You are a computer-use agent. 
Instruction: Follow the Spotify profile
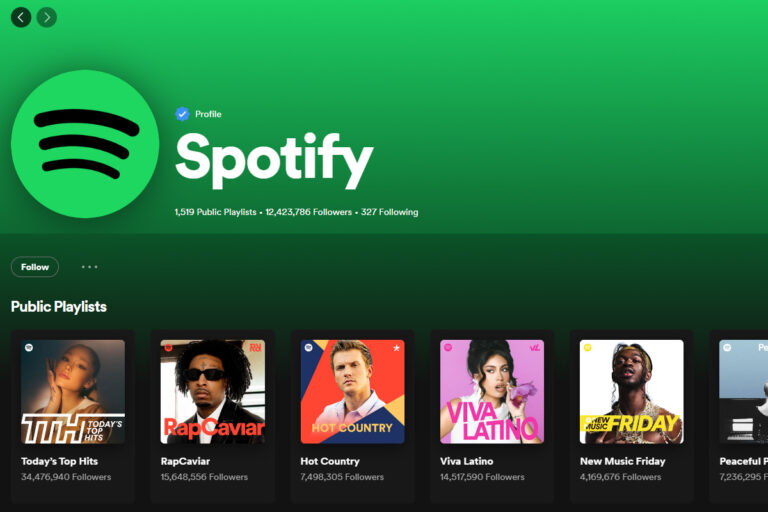(35, 267)
